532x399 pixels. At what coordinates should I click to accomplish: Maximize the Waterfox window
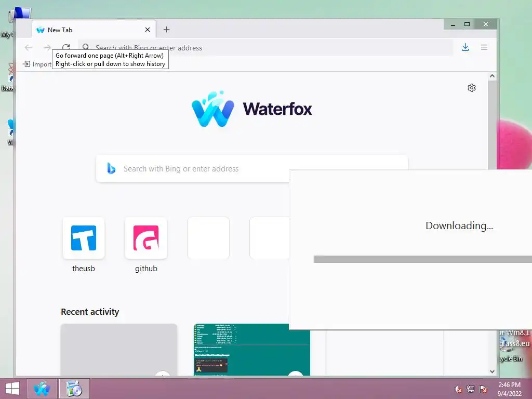pos(467,24)
